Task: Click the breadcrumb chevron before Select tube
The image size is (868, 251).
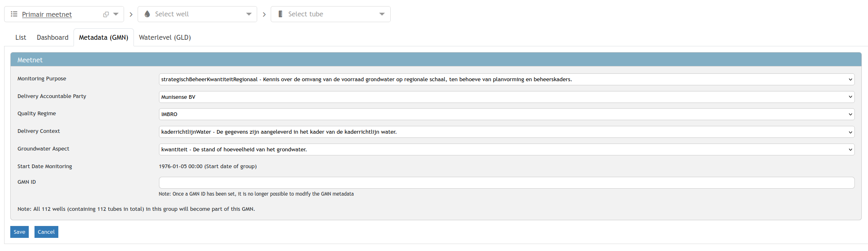Action: pyautogui.click(x=264, y=14)
